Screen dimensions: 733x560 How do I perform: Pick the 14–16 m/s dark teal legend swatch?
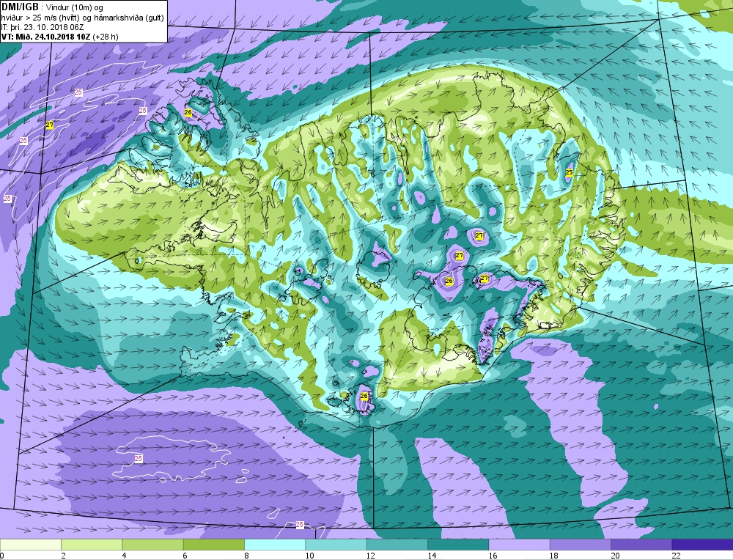(458, 545)
